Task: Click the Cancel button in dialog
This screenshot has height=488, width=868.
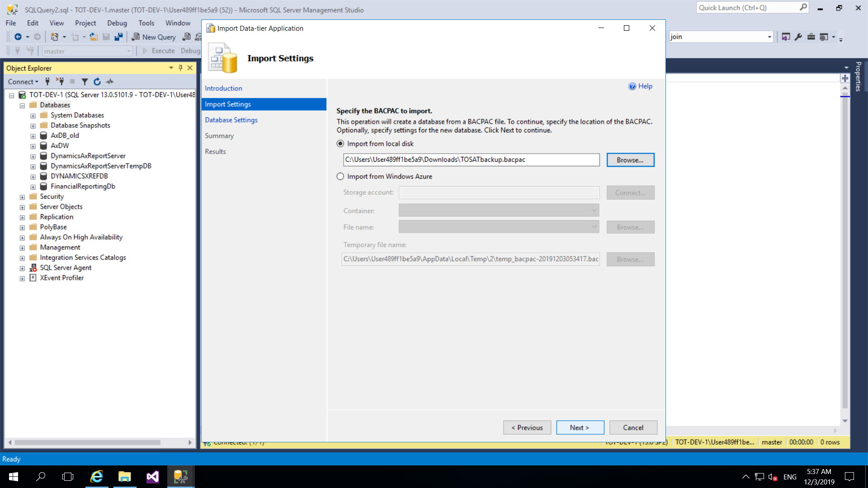Action: (x=633, y=428)
